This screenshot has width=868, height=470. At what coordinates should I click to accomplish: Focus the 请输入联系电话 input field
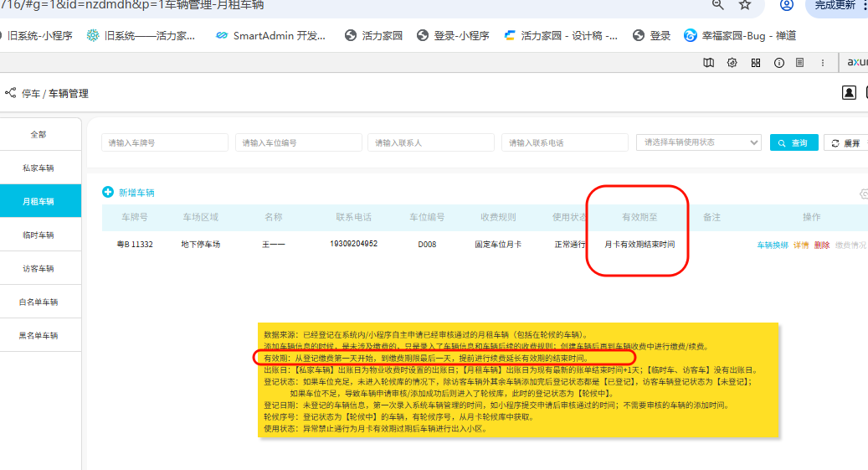[565, 142]
